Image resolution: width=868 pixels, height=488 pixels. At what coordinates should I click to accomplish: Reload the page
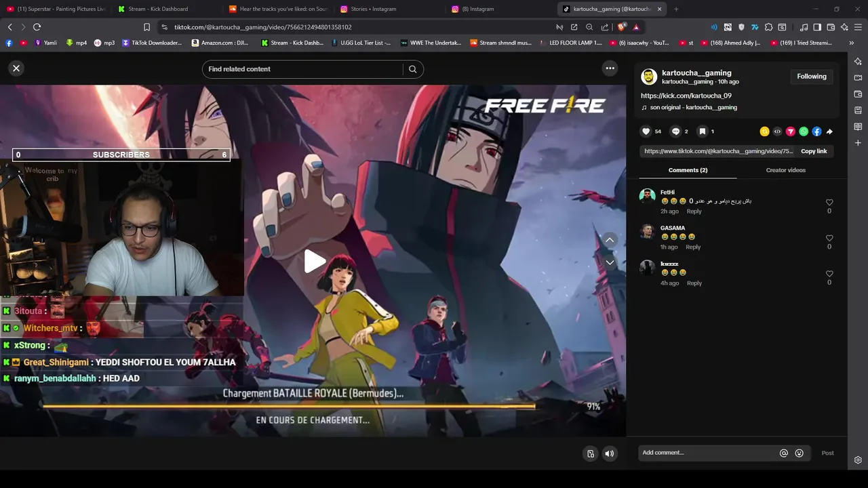(x=37, y=27)
